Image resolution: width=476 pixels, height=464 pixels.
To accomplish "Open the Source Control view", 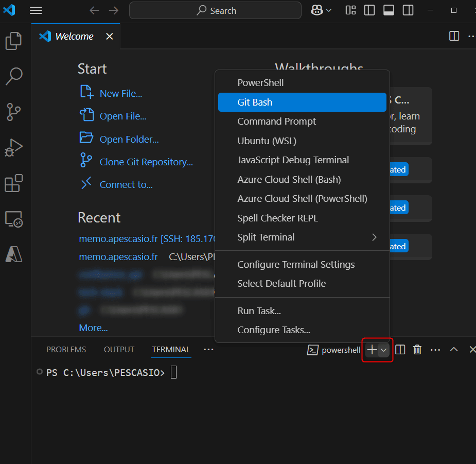I will click(13, 112).
